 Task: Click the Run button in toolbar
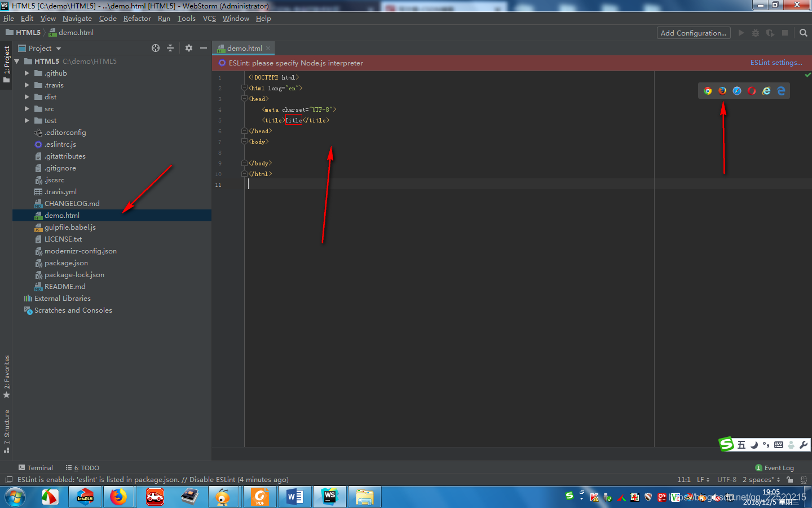coord(741,33)
